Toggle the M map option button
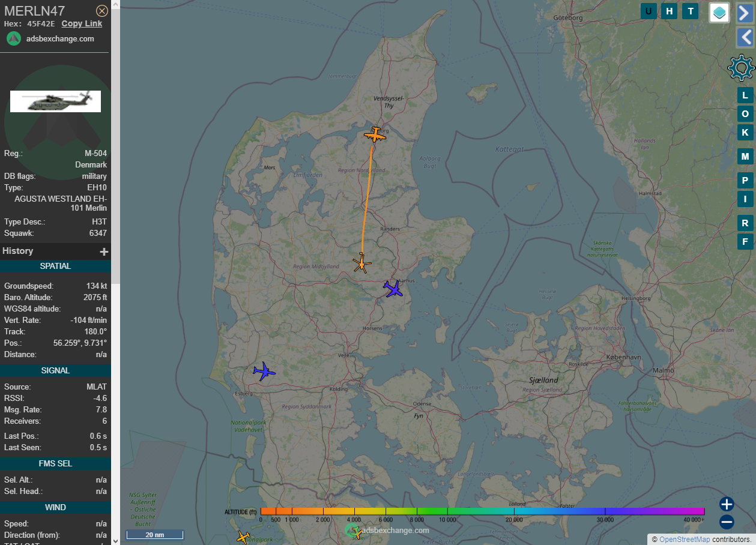Screen dimensions: 756x545 [745, 157]
